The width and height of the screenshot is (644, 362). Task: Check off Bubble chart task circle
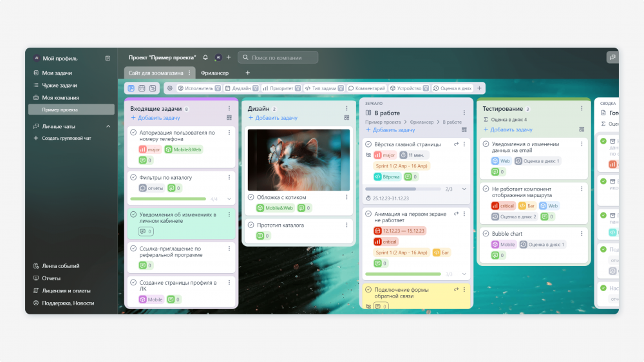(x=486, y=233)
